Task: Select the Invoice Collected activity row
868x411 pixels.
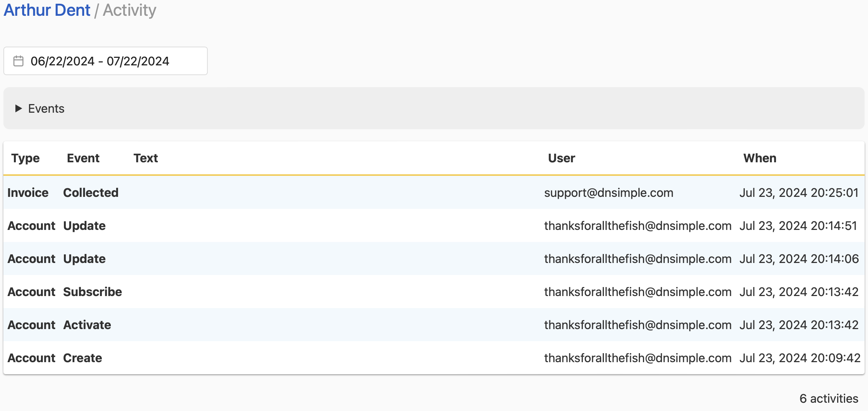Action: tap(263, 192)
